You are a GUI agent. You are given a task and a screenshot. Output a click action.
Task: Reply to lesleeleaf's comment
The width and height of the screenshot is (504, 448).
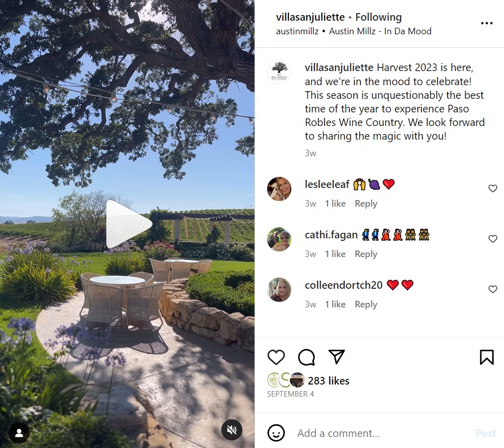pyautogui.click(x=366, y=204)
